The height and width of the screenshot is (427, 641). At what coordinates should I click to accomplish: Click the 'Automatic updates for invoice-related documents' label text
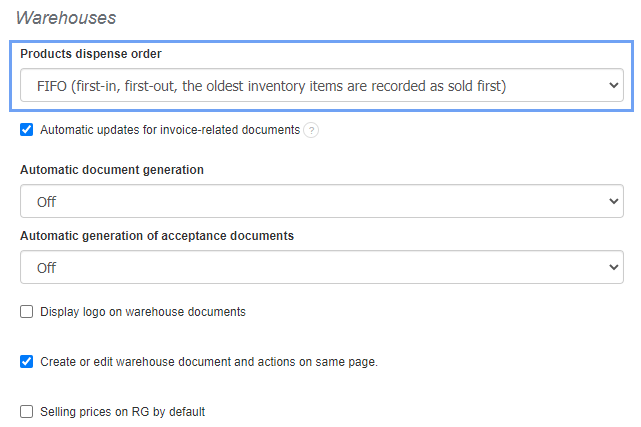pyautogui.click(x=170, y=130)
